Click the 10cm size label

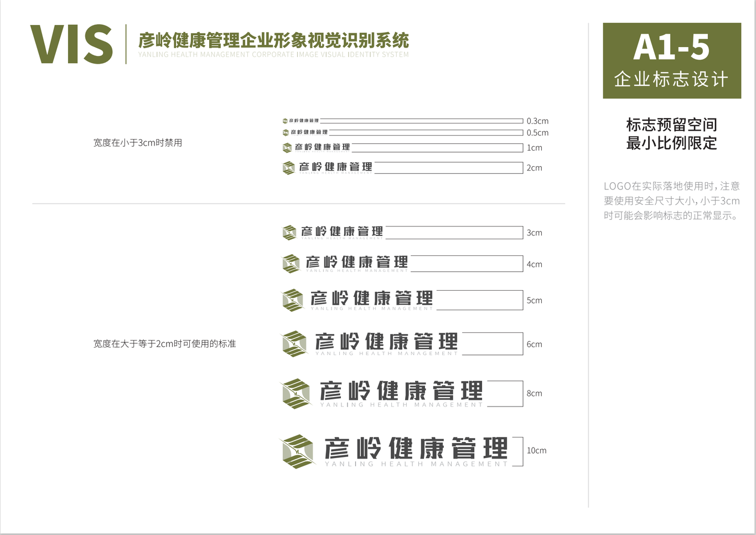[536, 450]
